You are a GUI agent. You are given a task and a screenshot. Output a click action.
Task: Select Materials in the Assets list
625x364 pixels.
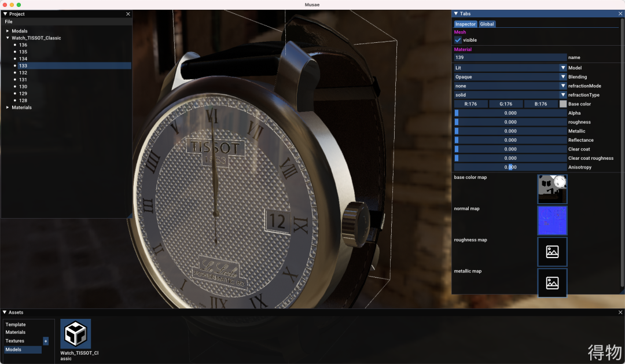pos(16,332)
